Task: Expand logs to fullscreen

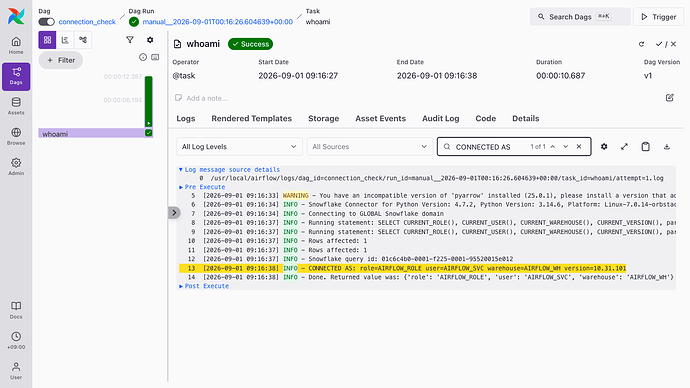Action: (x=624, y=146)
